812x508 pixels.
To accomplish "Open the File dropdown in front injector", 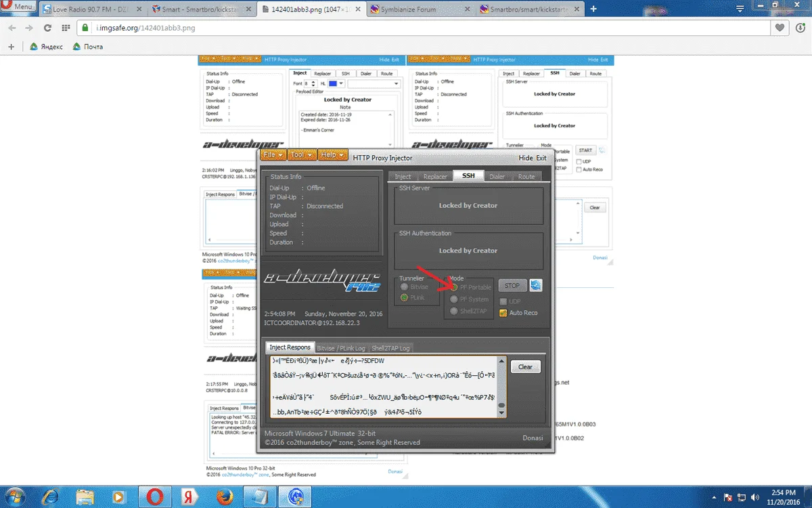I will (274, 155).
